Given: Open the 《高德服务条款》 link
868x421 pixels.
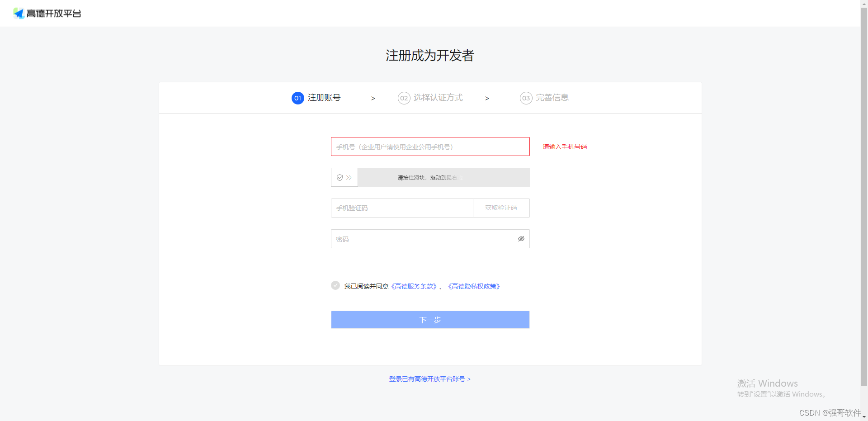Looking at the screenshot, I should click(414, 286).
